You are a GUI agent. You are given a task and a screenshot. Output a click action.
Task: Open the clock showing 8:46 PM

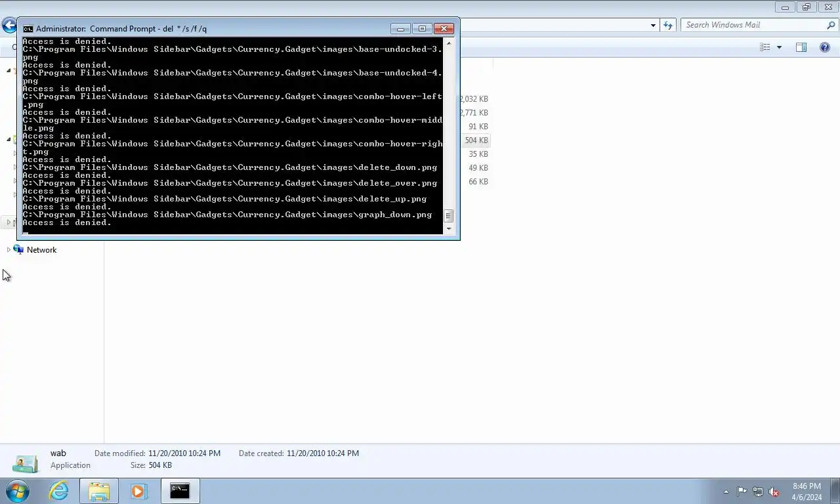click(807, 492)
